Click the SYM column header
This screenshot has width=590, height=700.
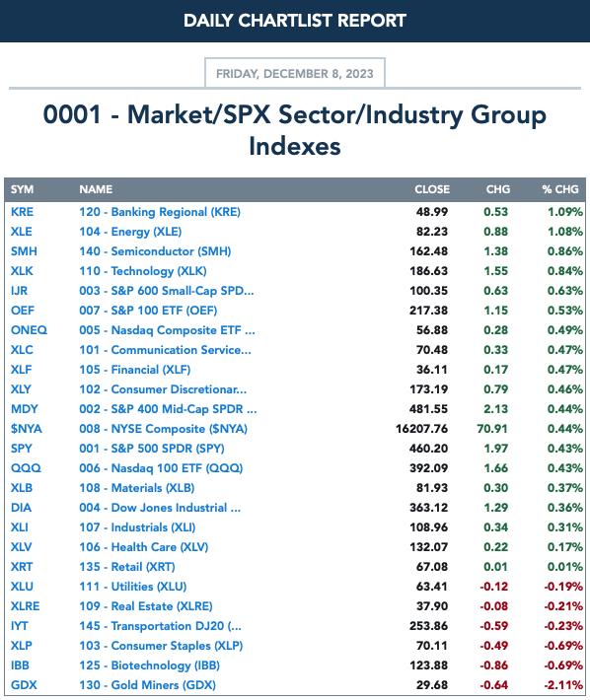tap(23, 189)
